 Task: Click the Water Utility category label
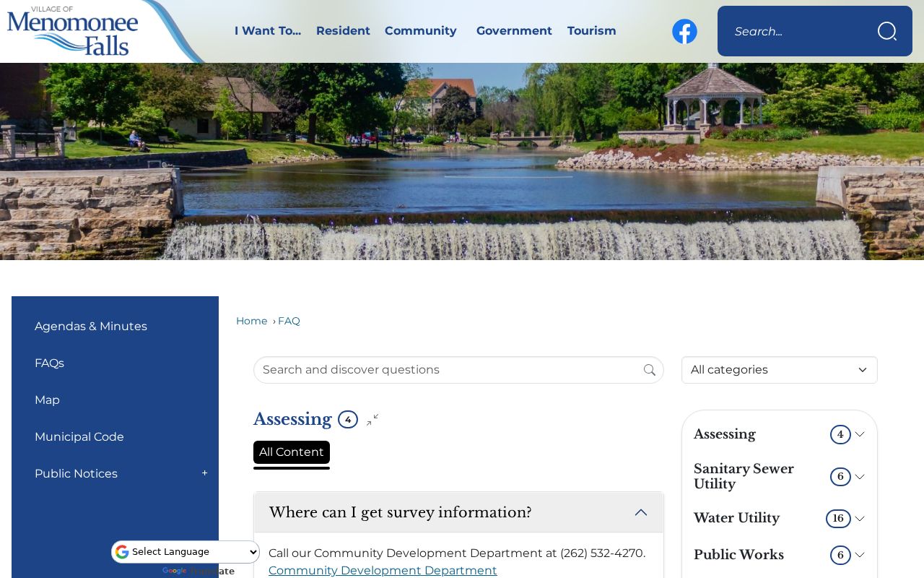point(736,518)
